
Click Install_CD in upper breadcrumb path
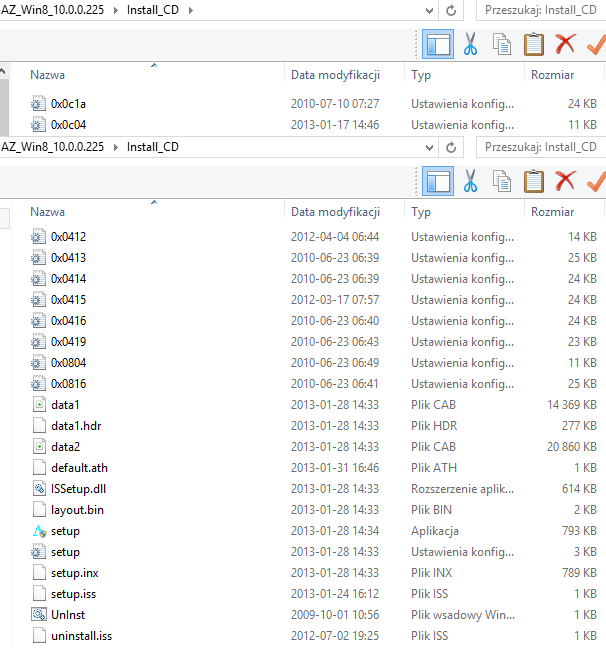pyautogui.click(x=153, y=10)
